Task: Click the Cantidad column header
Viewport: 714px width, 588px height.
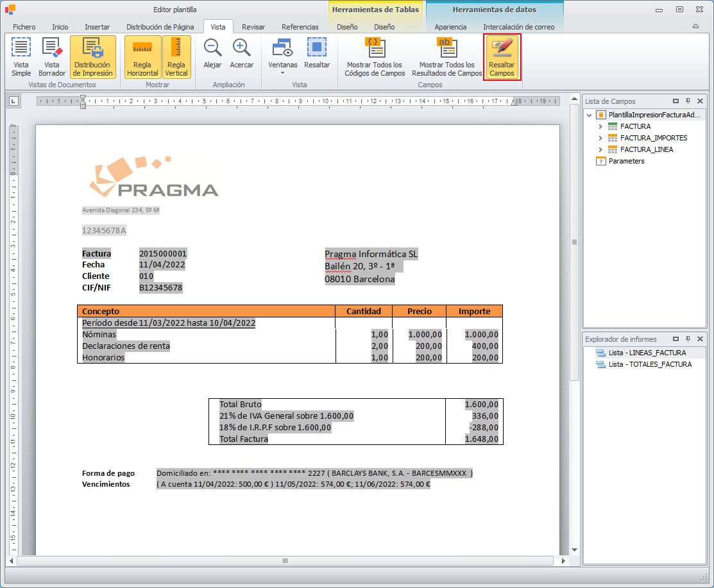Action: pos(363,311)
